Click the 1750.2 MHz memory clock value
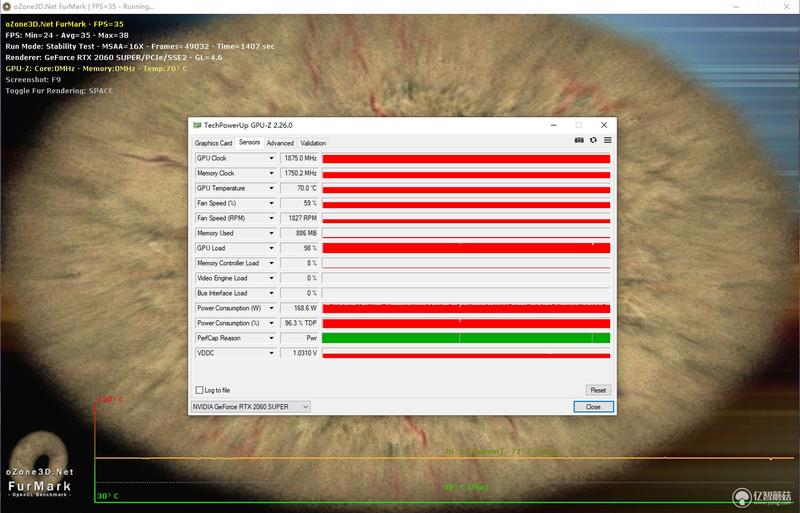 300,173
